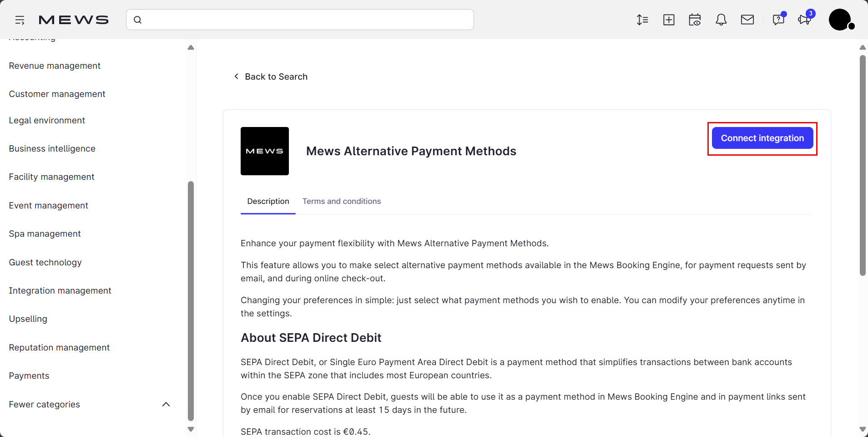Image resolution: width=868 pixels, height=437 pixels.
Task: Switch to the Description tab
Action: pos(268,201)
